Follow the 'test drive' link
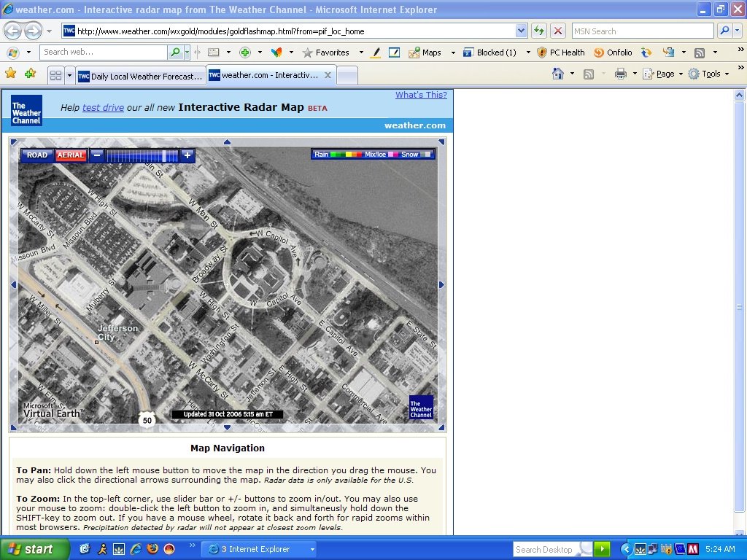The width and height of the screenshot is (747, 560). 103,108
